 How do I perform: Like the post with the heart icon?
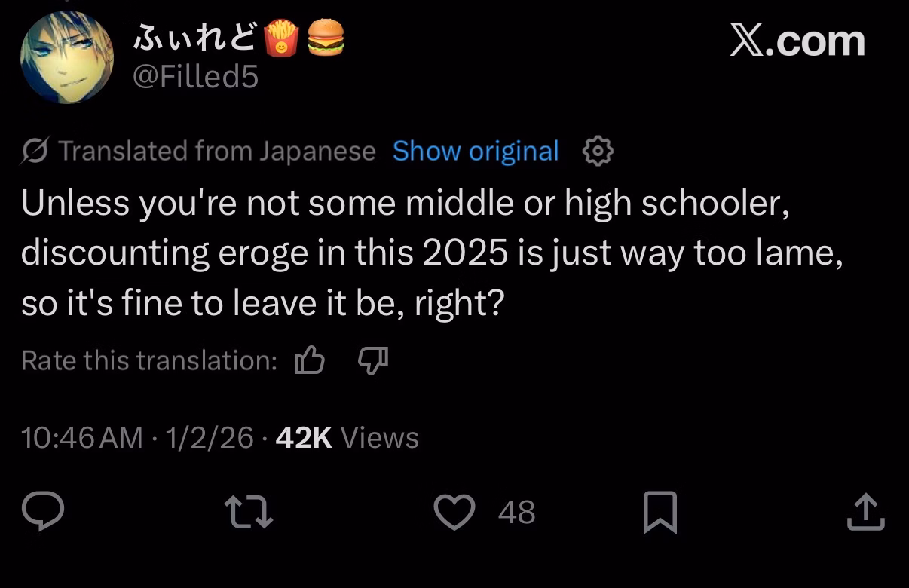pyautogui.click(x=454, y=513)
